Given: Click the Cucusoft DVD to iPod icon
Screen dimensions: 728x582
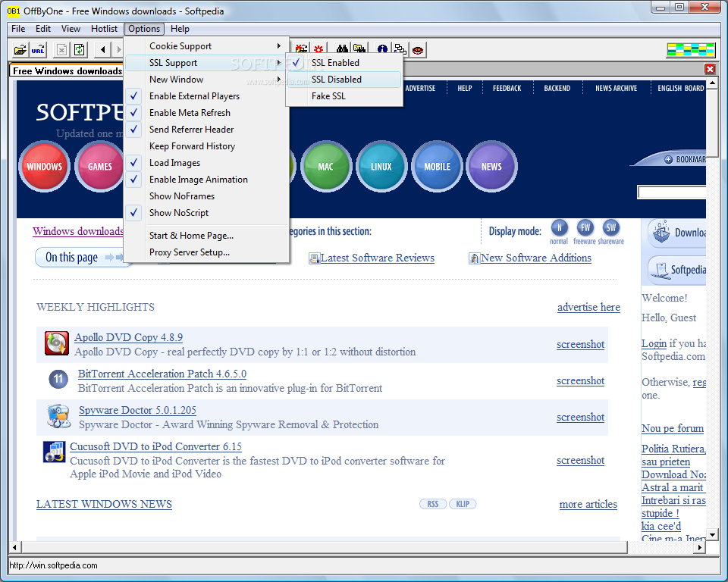Looking at the screenshot, I should [55, 452].
